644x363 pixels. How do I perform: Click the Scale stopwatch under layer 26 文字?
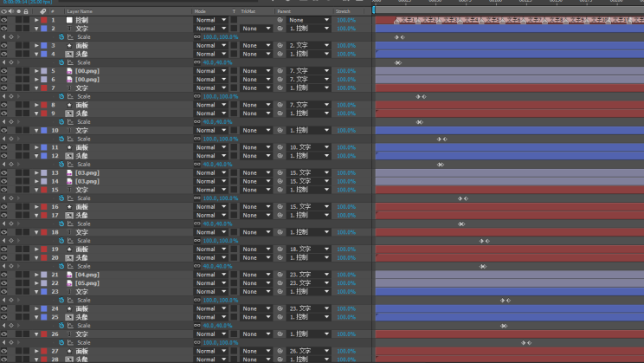(61, 342)
